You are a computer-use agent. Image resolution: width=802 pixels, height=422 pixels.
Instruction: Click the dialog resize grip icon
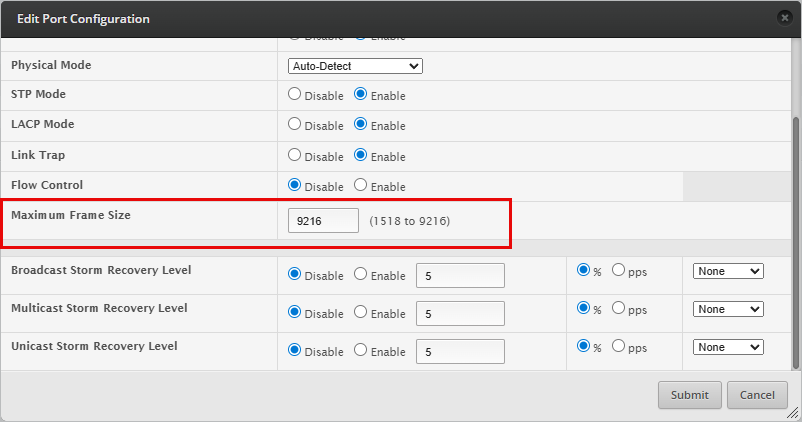792,412
